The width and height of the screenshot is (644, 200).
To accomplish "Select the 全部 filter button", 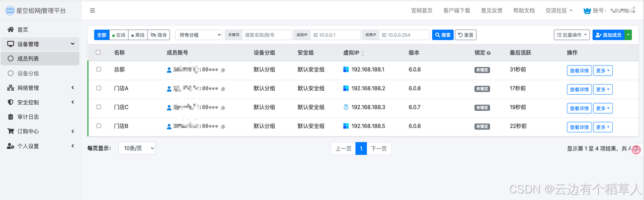I will coord(102,35).
